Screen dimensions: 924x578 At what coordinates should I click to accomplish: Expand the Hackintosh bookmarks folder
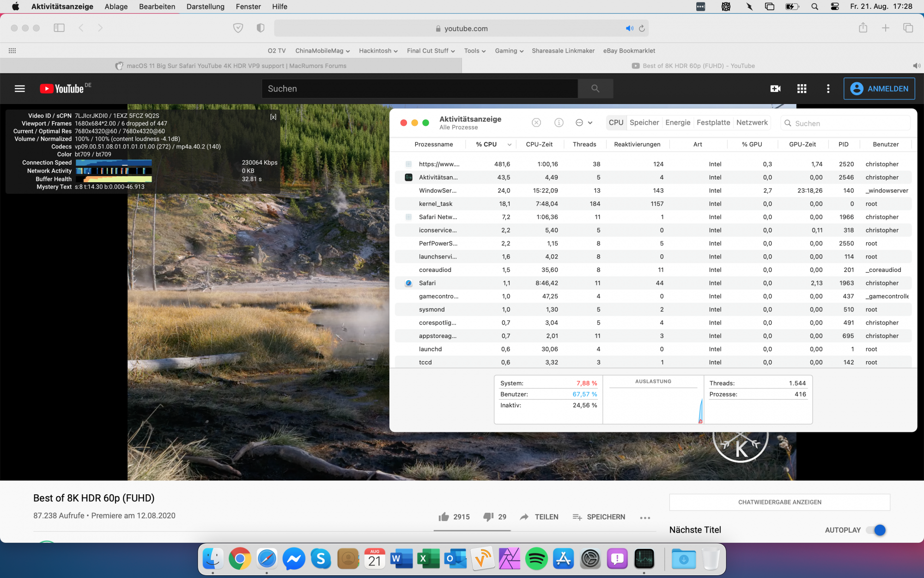(378, 51)
